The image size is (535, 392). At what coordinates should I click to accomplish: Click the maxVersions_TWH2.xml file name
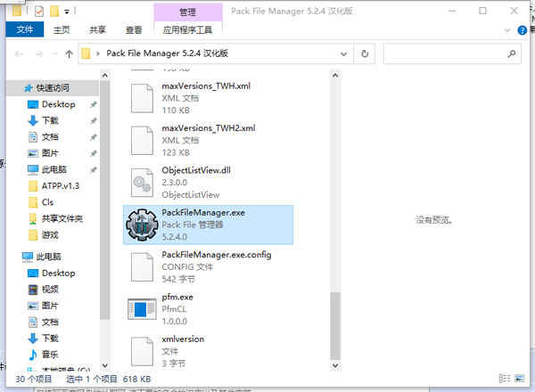pyautogui.click(x=209, y=128)
